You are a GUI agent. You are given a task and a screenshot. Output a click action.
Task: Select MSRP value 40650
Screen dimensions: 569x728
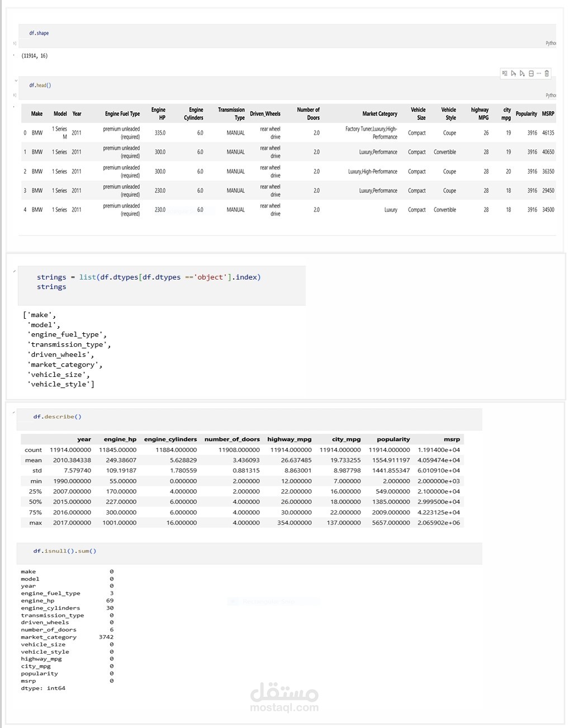548,152
